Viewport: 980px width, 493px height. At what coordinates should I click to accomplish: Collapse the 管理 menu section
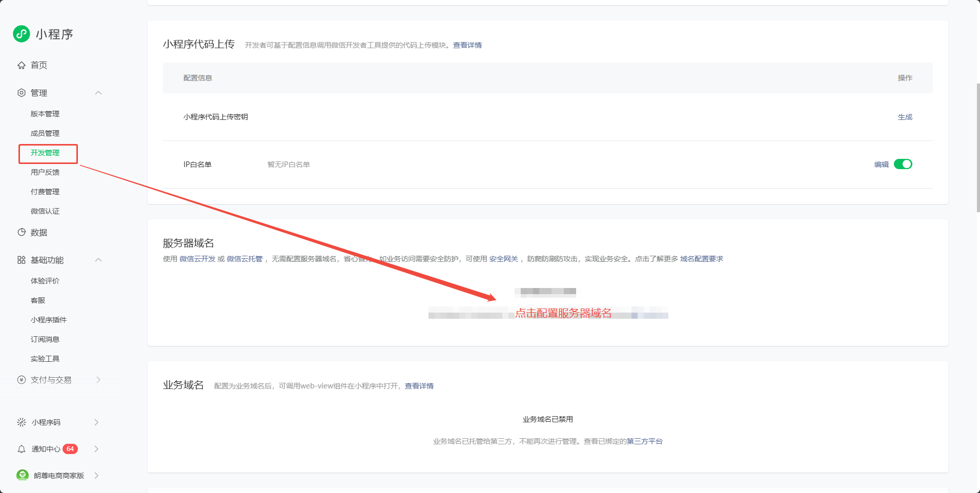point(98,93)
